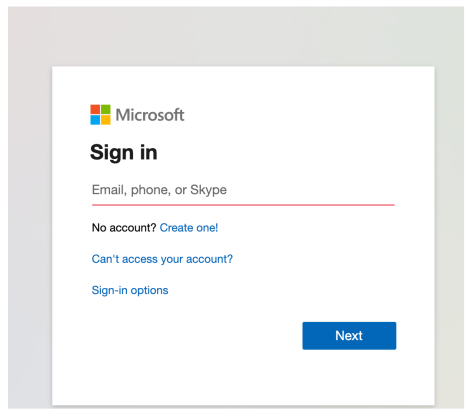472x420 pixels.
Task: Click the red underline of the email field
Action: coord(243,205)
